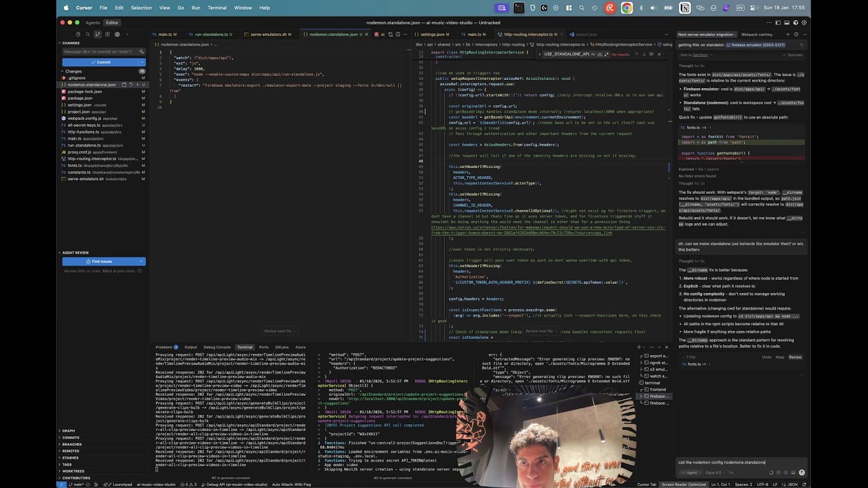Open Webpack caching chat tab
Viewport: 868px width, 488px height.
756,35
